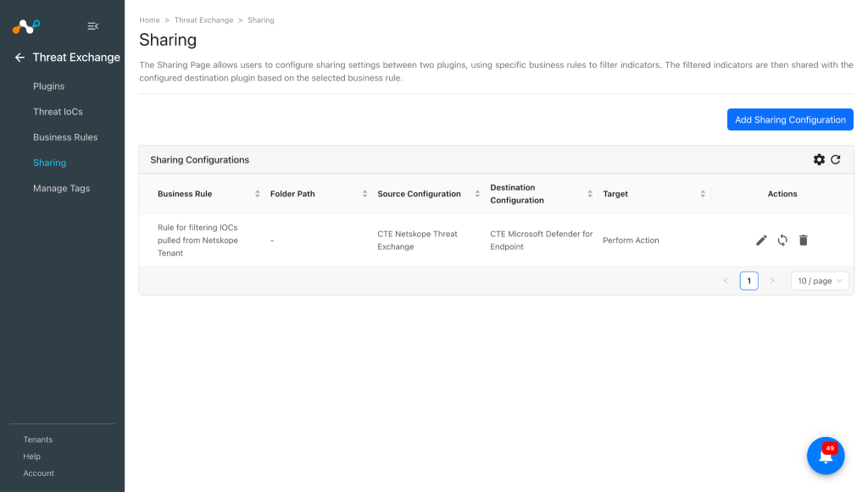868x492 pixels.
Task: Click the Home breadcrumb link
Action: click(x=149, y=20)
